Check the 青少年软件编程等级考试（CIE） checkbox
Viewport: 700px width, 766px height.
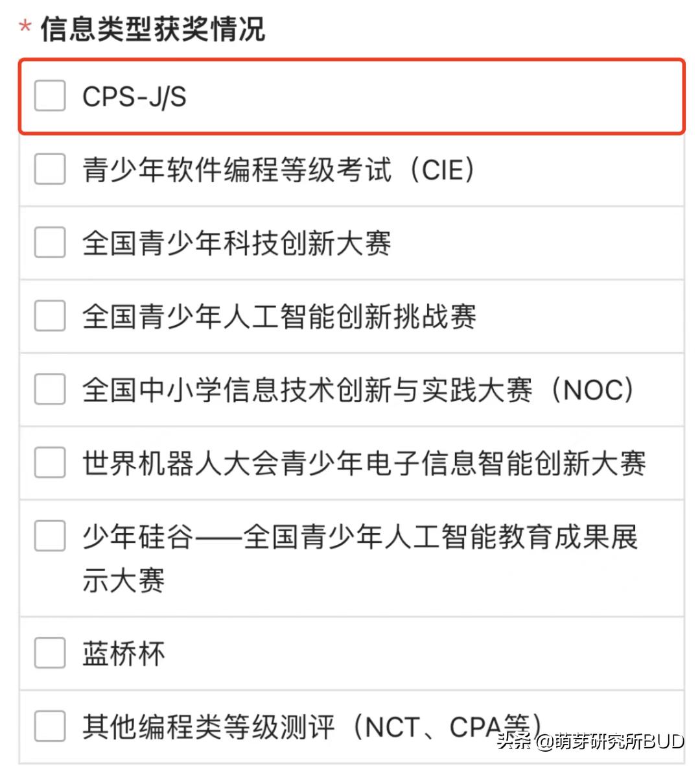pos(49,171)
